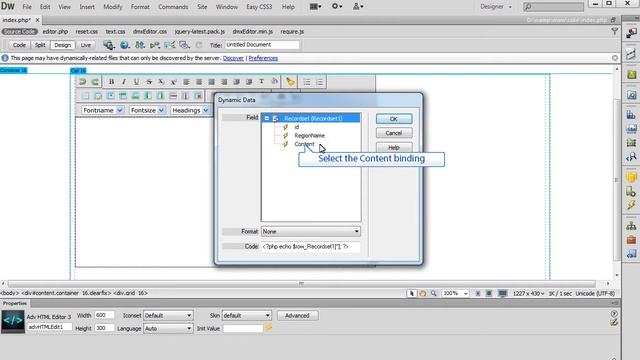The width and height of the screenshot is (640, 360).
Task: Click Cancel in the Dynamic Data dialog
Action: [x=393, y=133]
